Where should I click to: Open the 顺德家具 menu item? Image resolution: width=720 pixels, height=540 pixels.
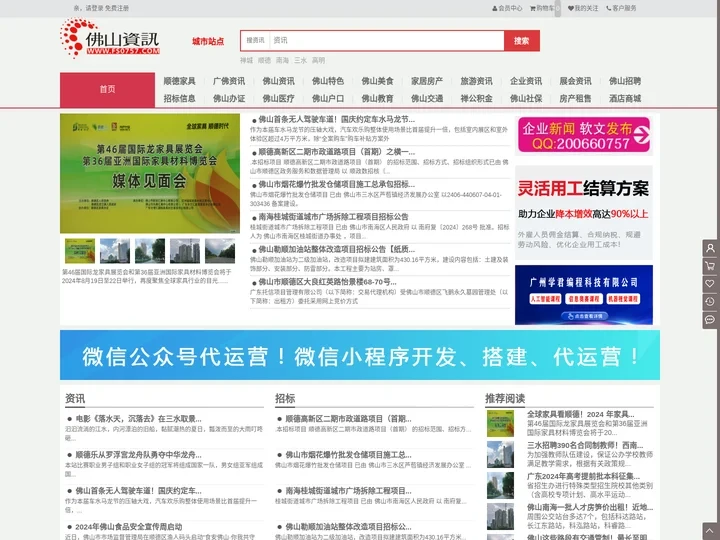180,81
